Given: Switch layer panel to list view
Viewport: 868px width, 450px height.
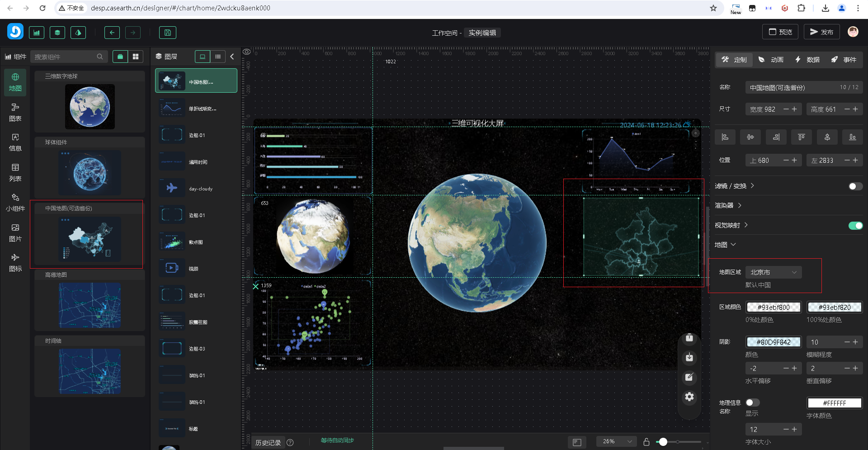Looking at the screenshot, I should 218,57.
